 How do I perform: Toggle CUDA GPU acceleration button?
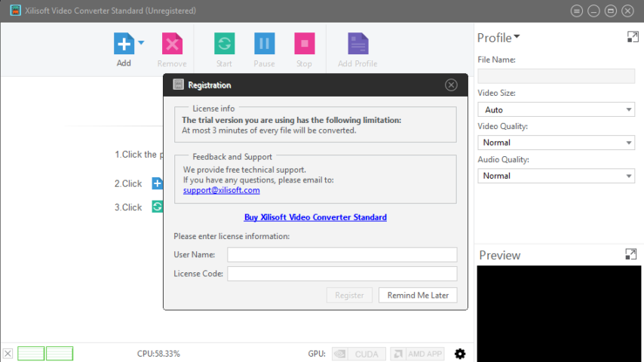click(x=358, y=354)
